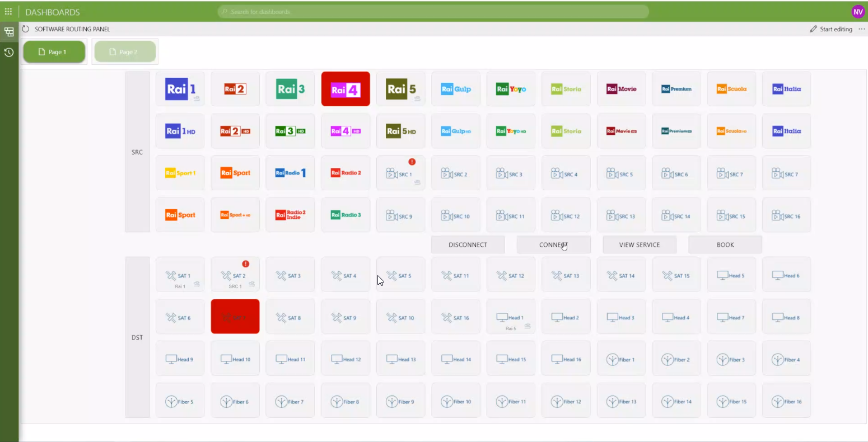
Task: Open the dashboards list sidebar icon
Action: click(9, 32)
